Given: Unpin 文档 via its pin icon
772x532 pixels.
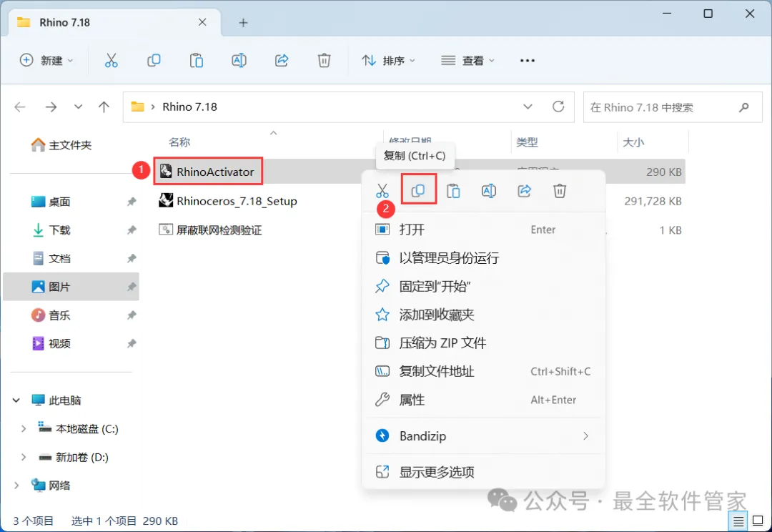Looking at the screenshot, I should click(x=132, y=258).
